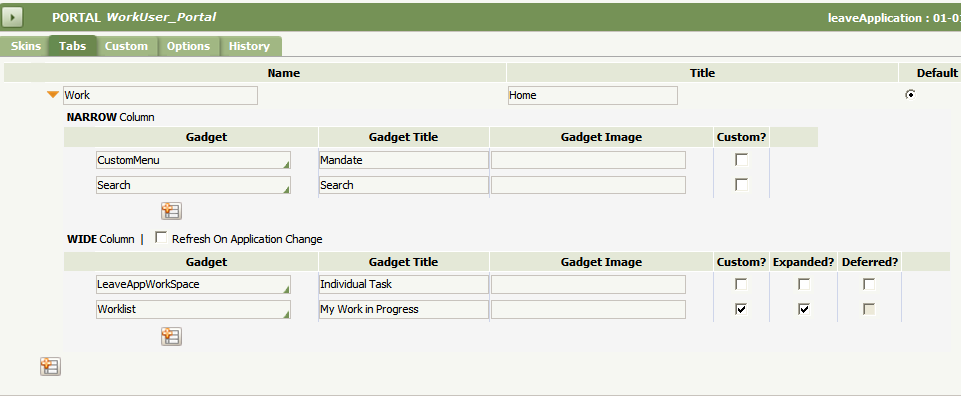This screenshot has height=396, width=961.
Task: Click the add row icon under NARROW column
Action: (x=171, y=211)
